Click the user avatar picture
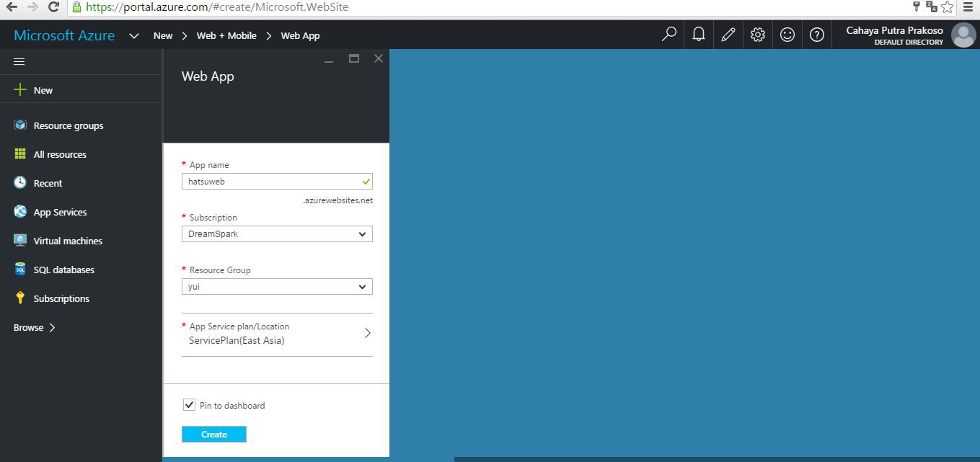This screenshot has width=980, height=462. coord(963,35)
